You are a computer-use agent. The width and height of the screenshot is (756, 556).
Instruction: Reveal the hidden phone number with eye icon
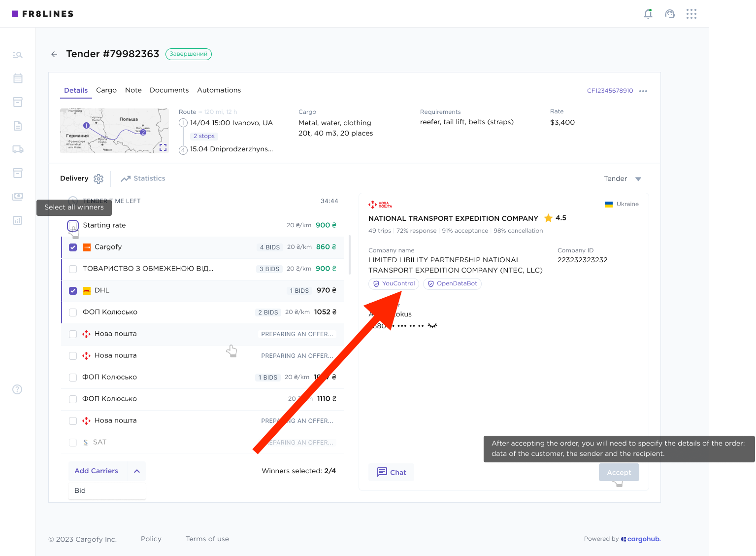432,326
